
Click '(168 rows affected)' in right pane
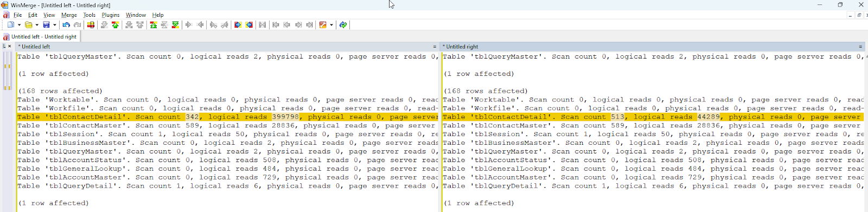(x=486, y=91)
